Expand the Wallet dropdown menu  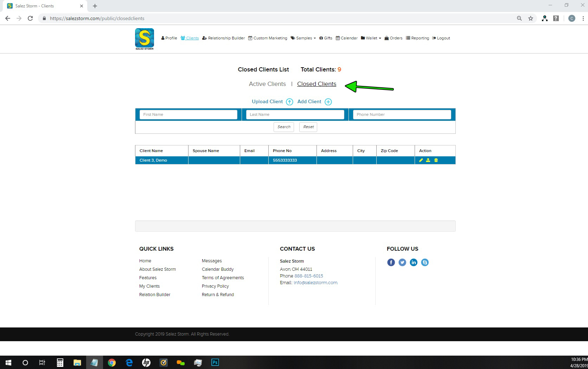(x=371, y=38)
